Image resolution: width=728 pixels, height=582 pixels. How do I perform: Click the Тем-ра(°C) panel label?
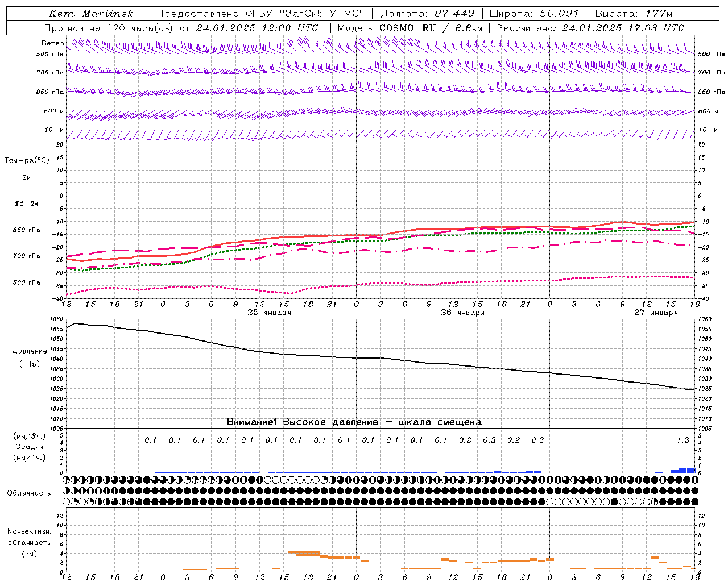[x=27, y=161]
